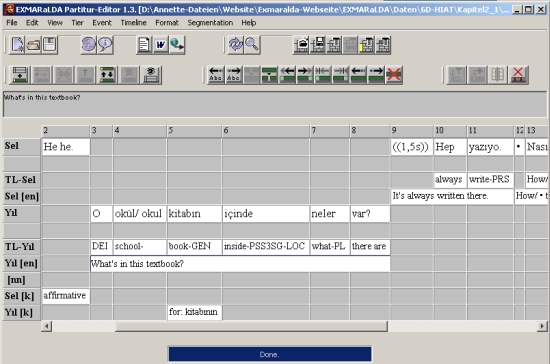550x364 pixels.
Task: Click the move event left icon
Action: [358, 75]
